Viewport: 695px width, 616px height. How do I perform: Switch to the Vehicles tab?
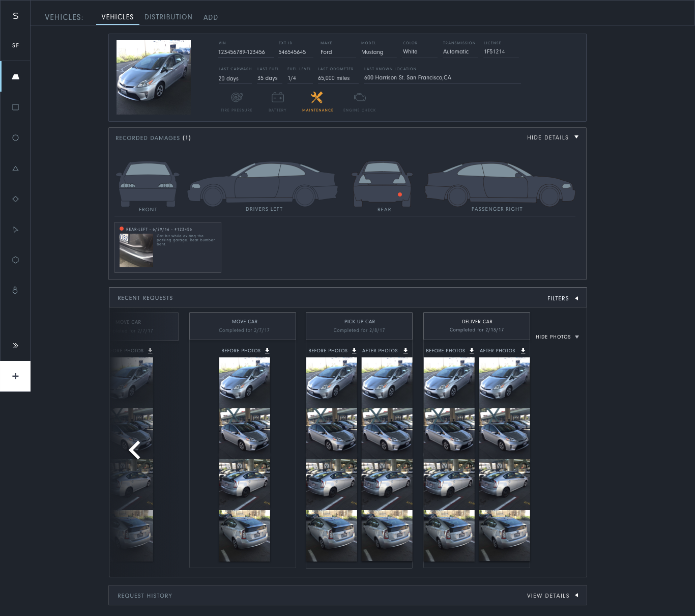118,17
